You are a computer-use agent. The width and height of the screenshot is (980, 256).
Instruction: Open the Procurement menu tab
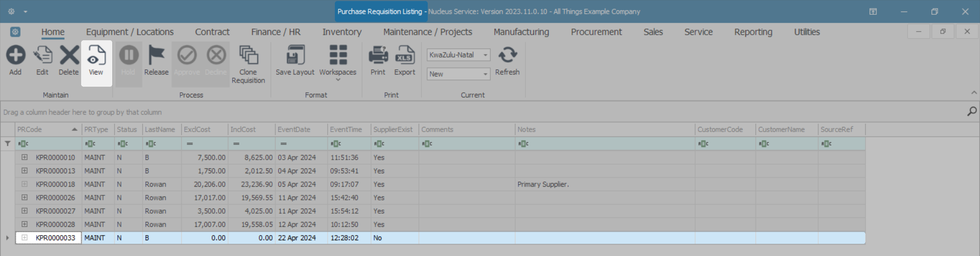tap(596, 32)
